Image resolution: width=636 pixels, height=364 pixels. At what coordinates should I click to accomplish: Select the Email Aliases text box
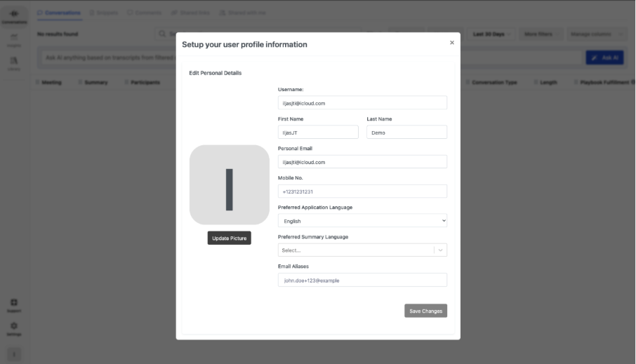362,281
